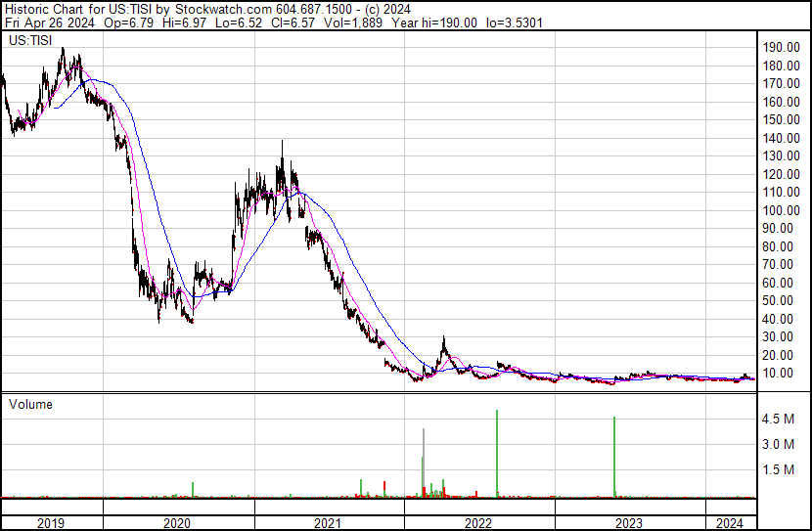Image resolution: width=812 pixels, height=531 pixels.
Task: Click the 160.00 price axis label
Action: (x=782, y=102)
